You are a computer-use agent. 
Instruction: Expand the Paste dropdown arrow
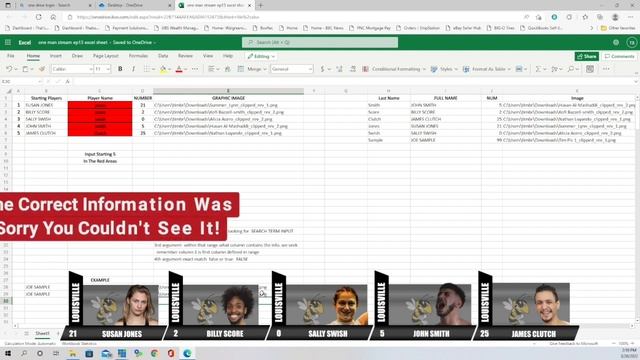32,69
